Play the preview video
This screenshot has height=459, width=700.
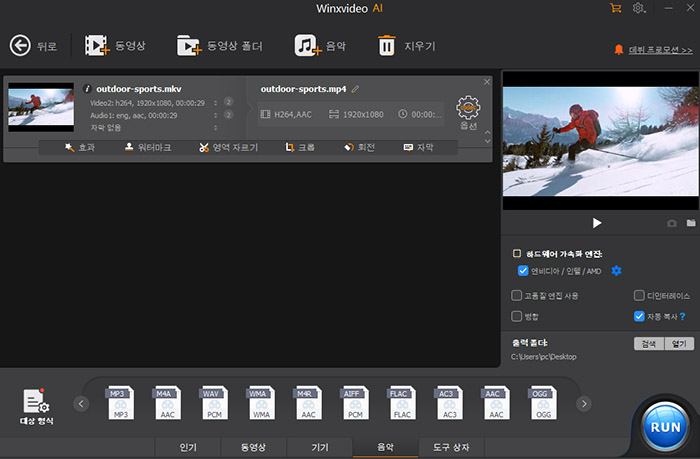coord(597,223)
